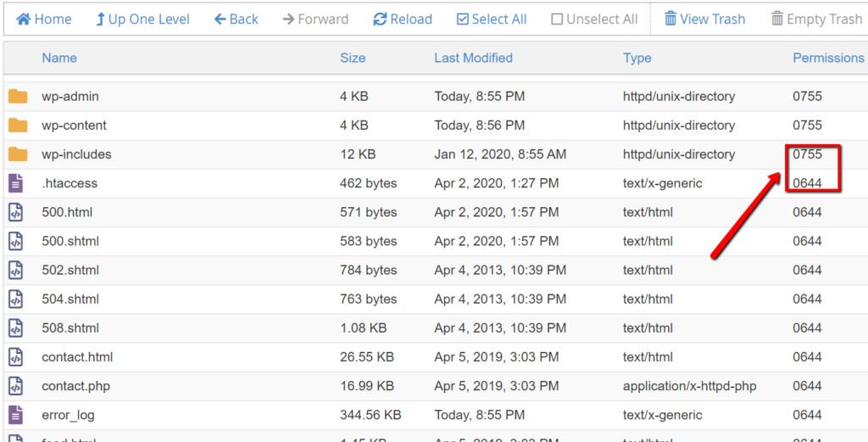
Task: Select the 504.shtml file name
Action: pyautogui.click(x=70, y=299)
